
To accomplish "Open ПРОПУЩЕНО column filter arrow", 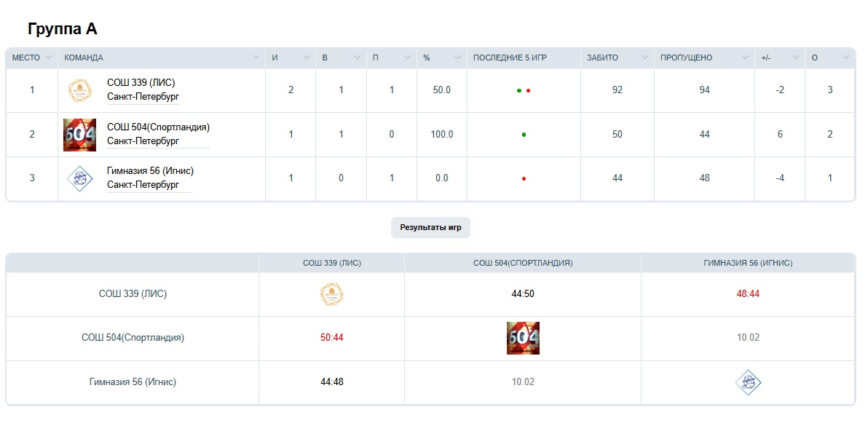I will (745, 58).
